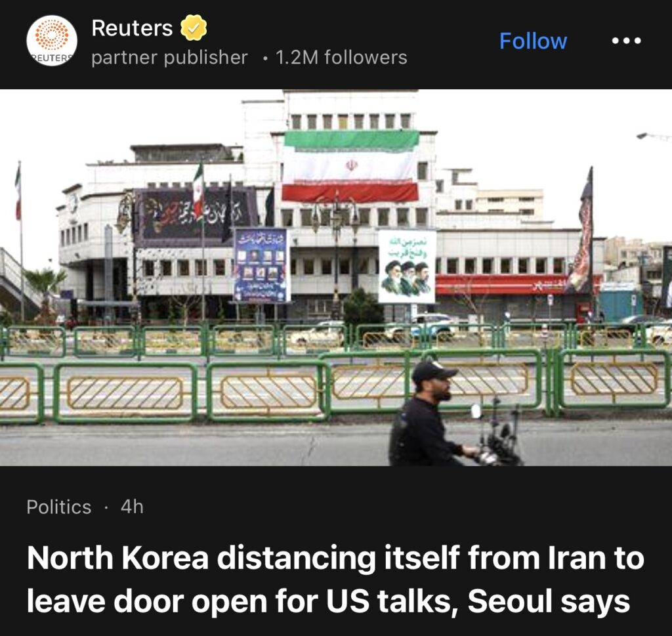Tap the gold verified checkmark badge
672x636 pixels.
(194, 28)
